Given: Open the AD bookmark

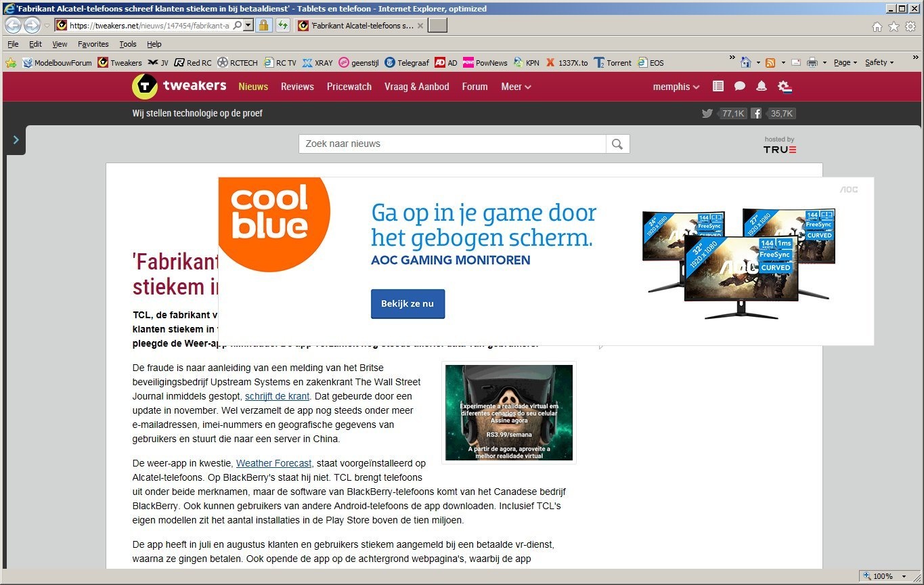Looking at the screenshot, I should click(446, 63).
